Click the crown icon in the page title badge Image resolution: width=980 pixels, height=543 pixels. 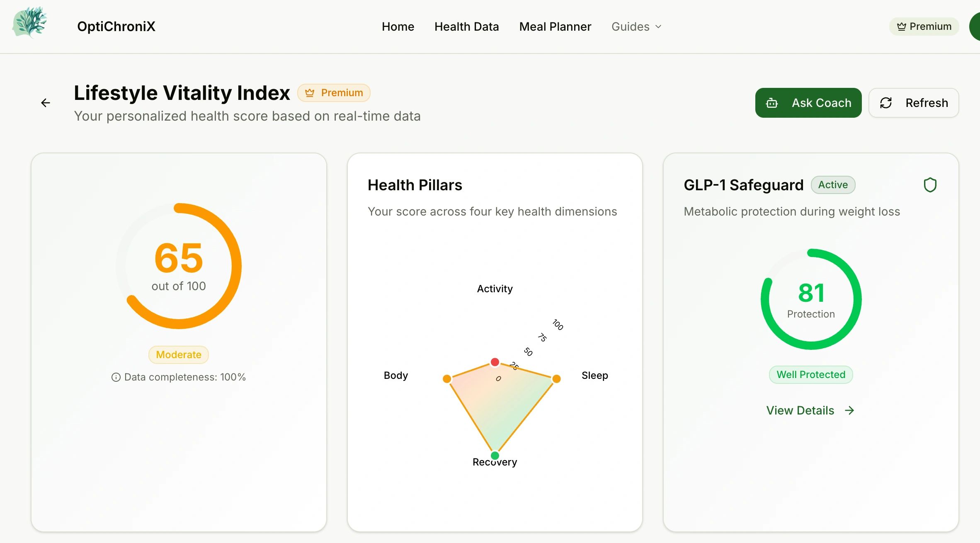pyautogui.click(x=310, y=93)
